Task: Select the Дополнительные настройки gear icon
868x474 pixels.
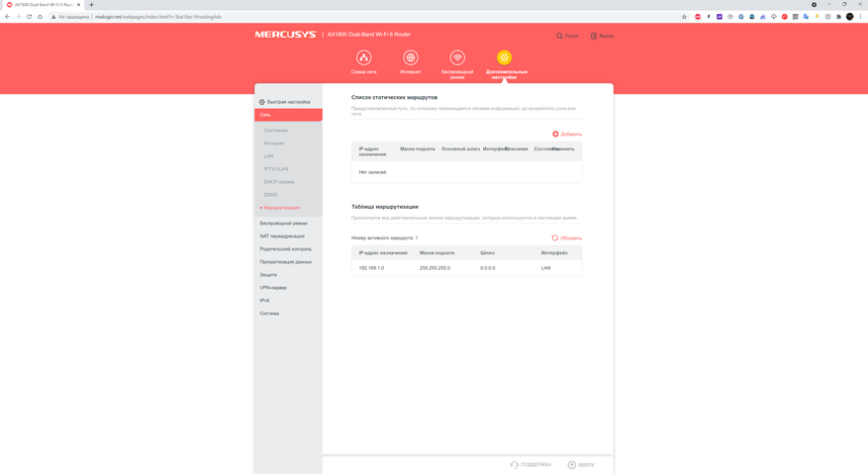Action: 504,57
